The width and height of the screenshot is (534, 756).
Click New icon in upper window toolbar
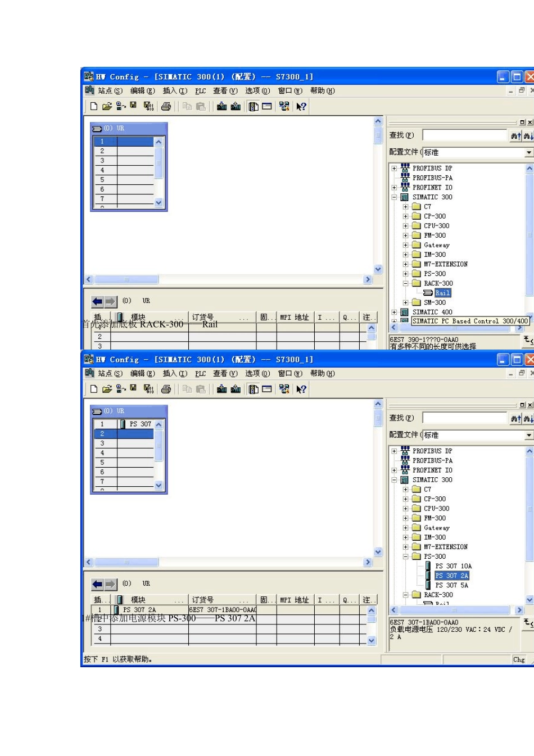tap(94, 106)
